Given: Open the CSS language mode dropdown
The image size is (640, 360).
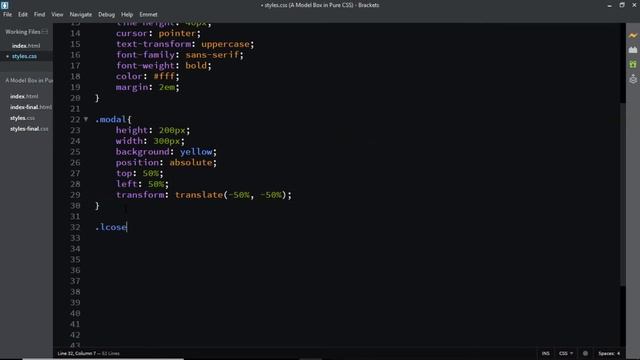Looking at the screenshot, I should click(x=566, y=353).
